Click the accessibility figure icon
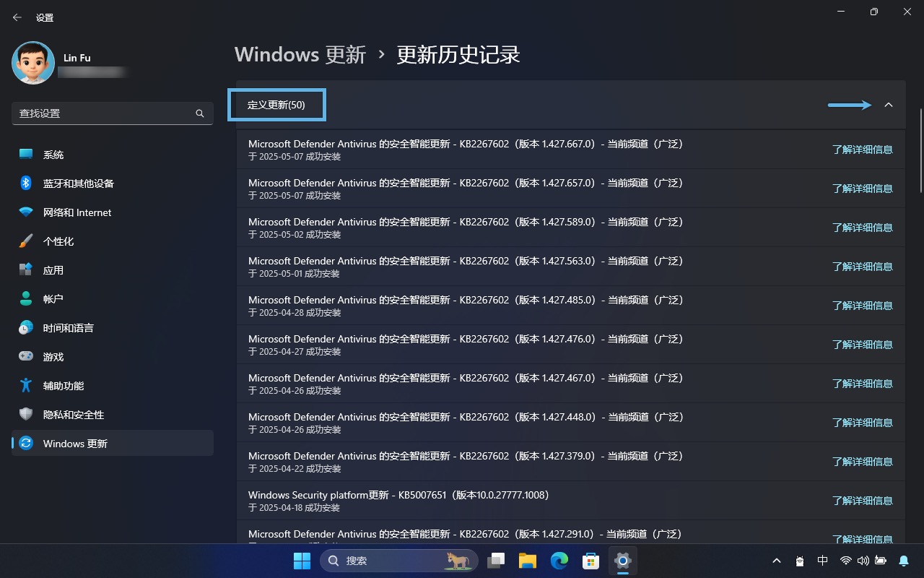The image size is (924, 578). click(x=26, y=386)
